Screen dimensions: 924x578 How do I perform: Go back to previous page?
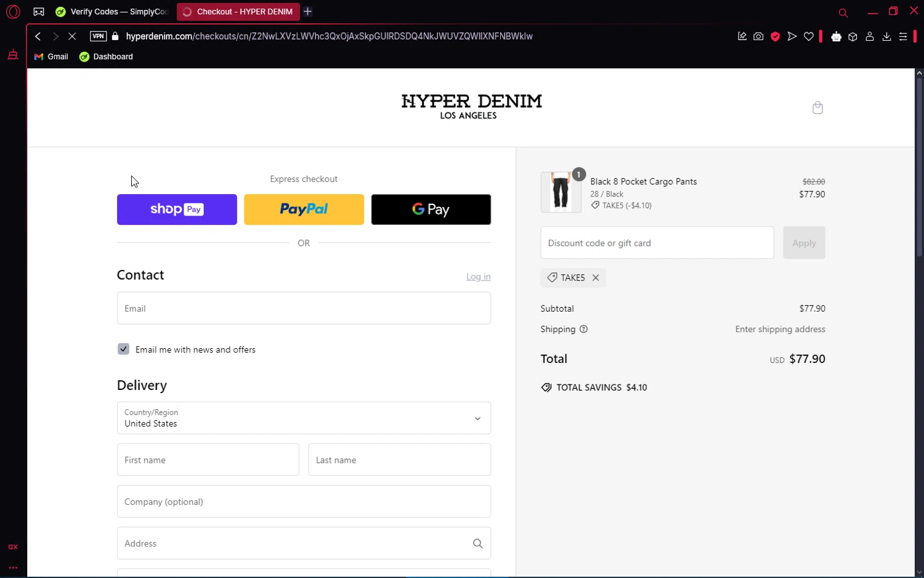38,36
